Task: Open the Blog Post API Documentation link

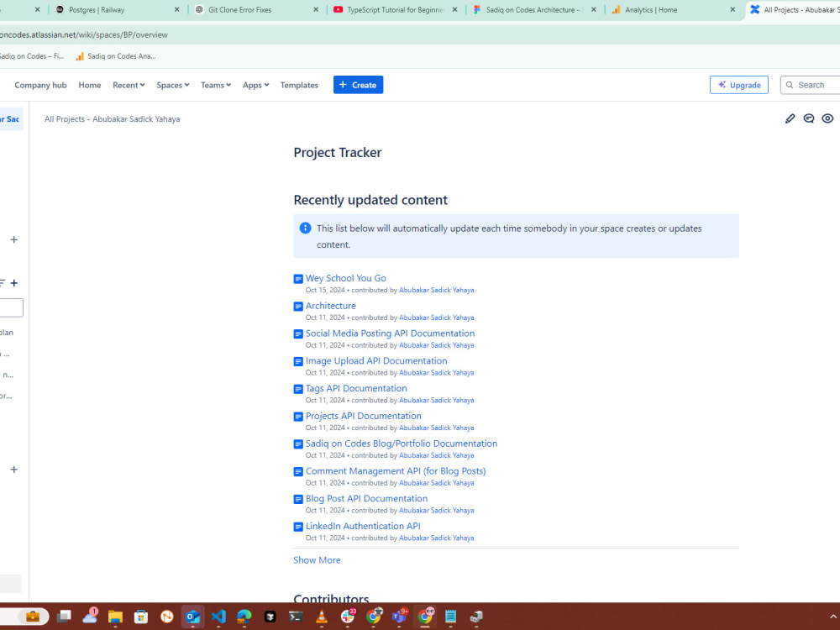Action: point(366,498)
